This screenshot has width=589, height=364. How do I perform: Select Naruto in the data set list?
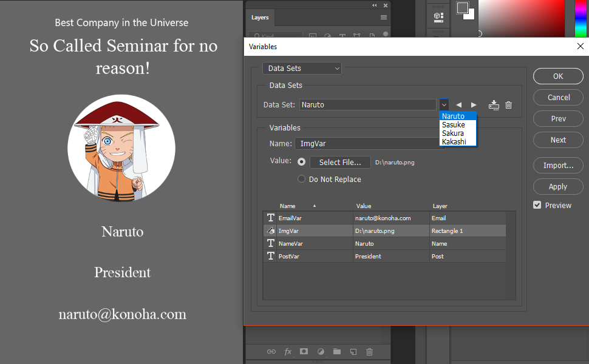[458, 116]
